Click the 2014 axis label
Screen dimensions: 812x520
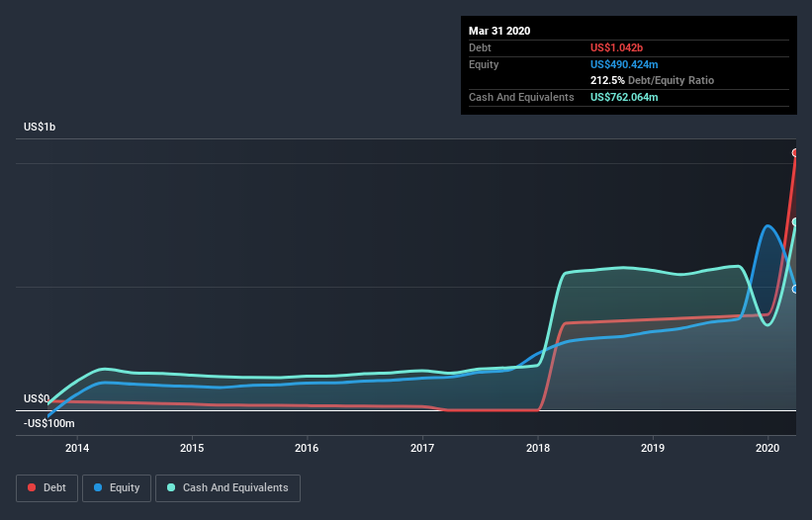tap(76, 448)
